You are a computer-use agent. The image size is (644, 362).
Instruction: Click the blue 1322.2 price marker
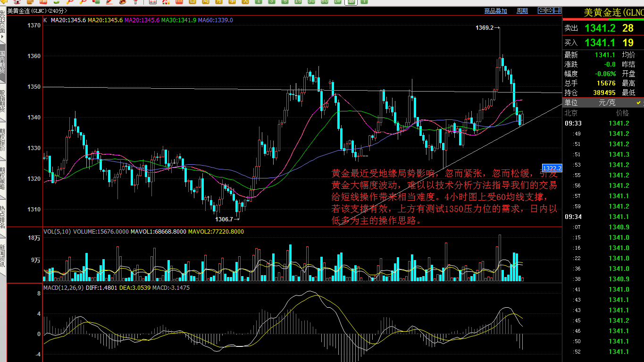[552, 168]
